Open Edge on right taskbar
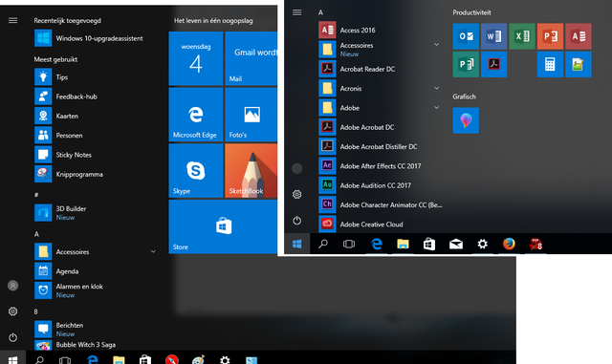The image size is (612, 364). pyautogui.click(x=377, y=245)
